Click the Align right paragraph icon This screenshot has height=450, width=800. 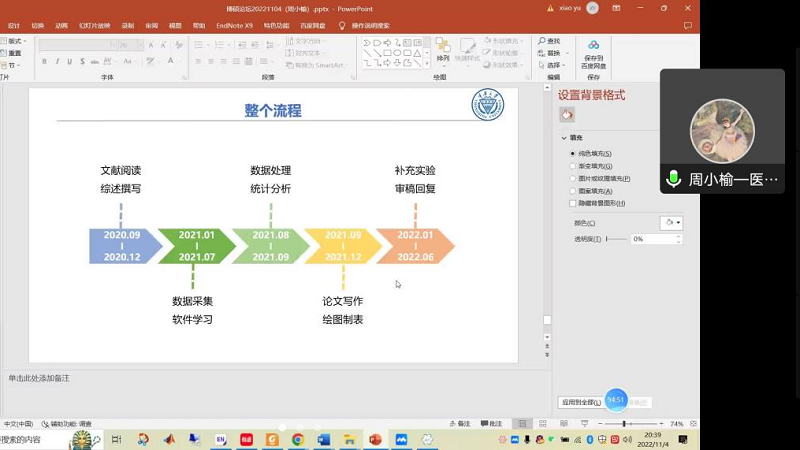(x=223, y=61)
